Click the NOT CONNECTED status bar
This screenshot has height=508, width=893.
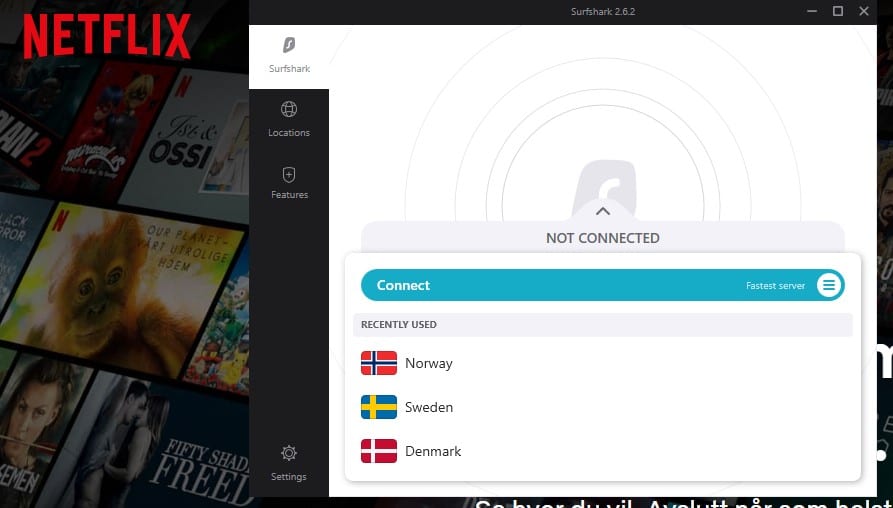(x=603, y=237)
